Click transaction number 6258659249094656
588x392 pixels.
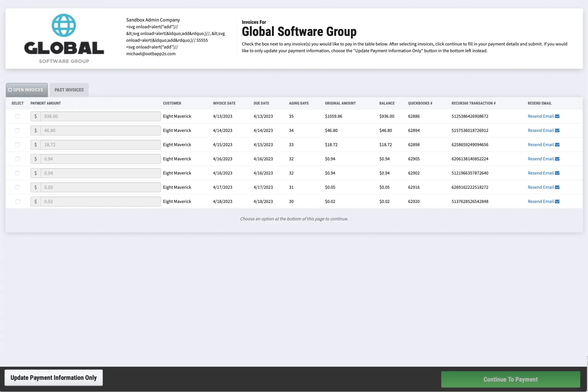(x=470, y=145)
